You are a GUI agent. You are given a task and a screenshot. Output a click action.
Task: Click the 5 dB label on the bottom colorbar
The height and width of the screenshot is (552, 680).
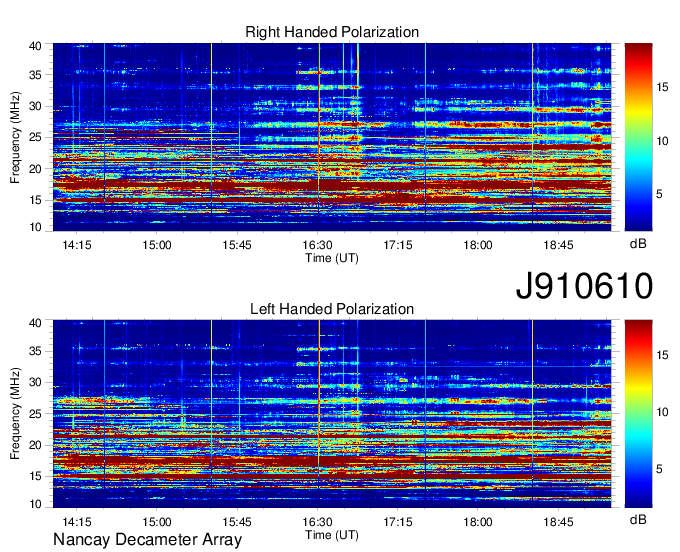(x=659, y=469)
